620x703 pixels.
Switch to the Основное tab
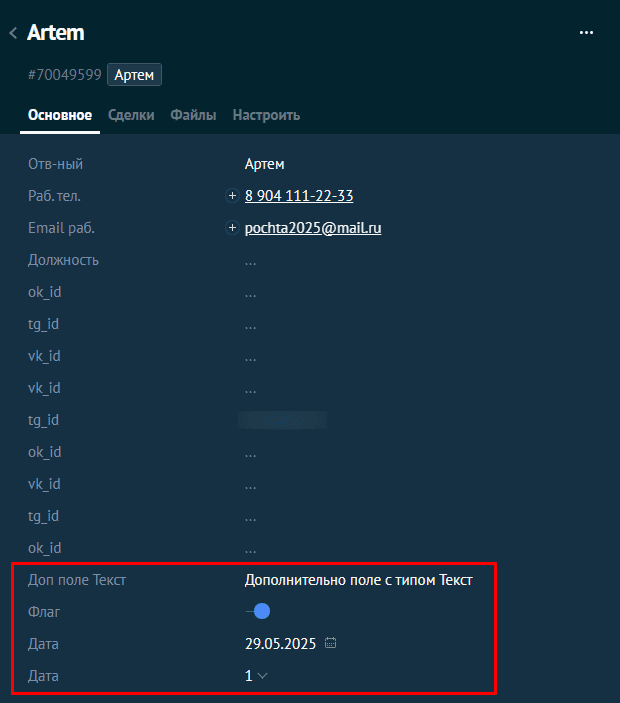[60, 115]
